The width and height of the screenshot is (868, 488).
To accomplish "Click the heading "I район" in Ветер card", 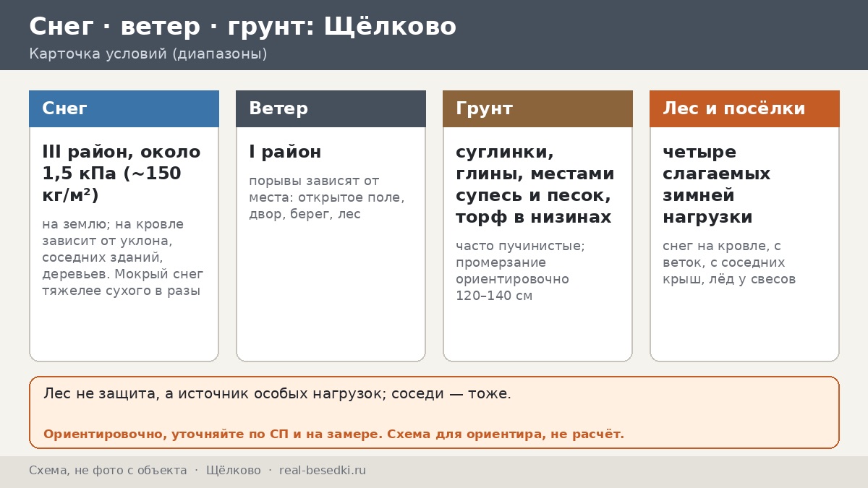I will click(285, 153).
